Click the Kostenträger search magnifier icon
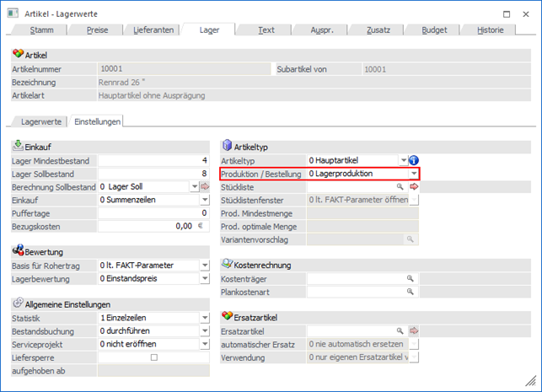Screen dimensions: 542x392 [x=411, y=278]
